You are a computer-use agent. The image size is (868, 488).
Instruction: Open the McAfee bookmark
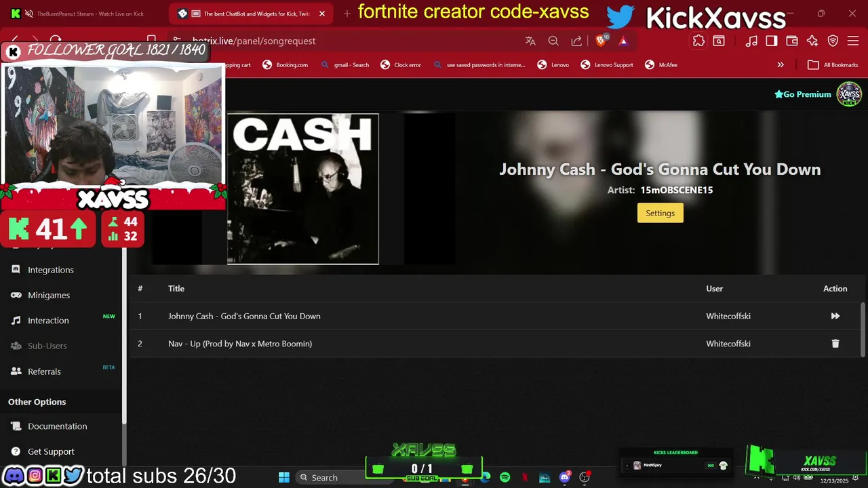point(661,65)
